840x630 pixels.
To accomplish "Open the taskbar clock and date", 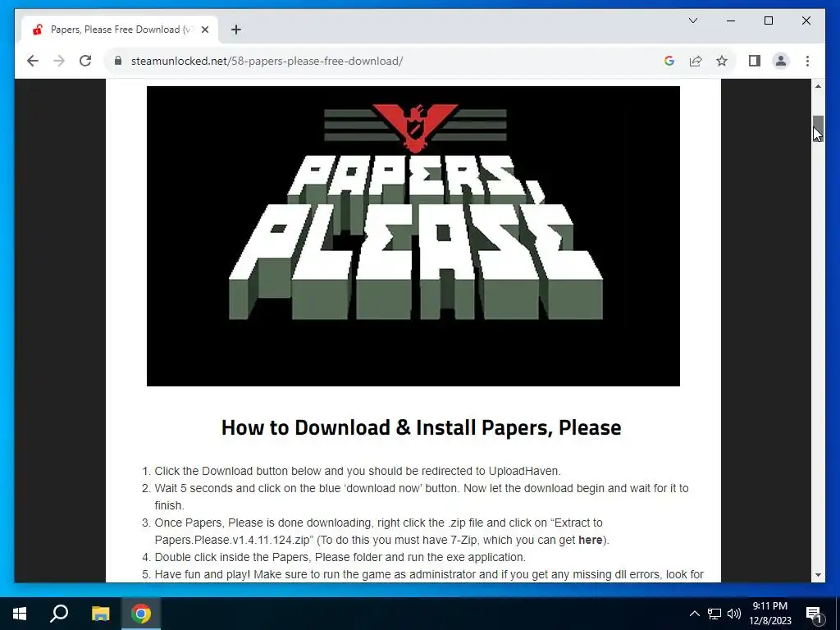I will [769, 614].
